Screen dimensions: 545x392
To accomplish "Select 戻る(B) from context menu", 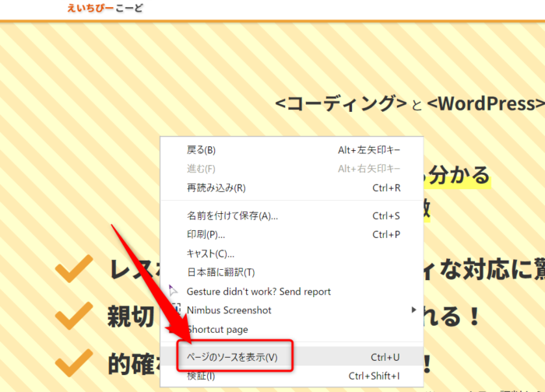I will [202, 150].
